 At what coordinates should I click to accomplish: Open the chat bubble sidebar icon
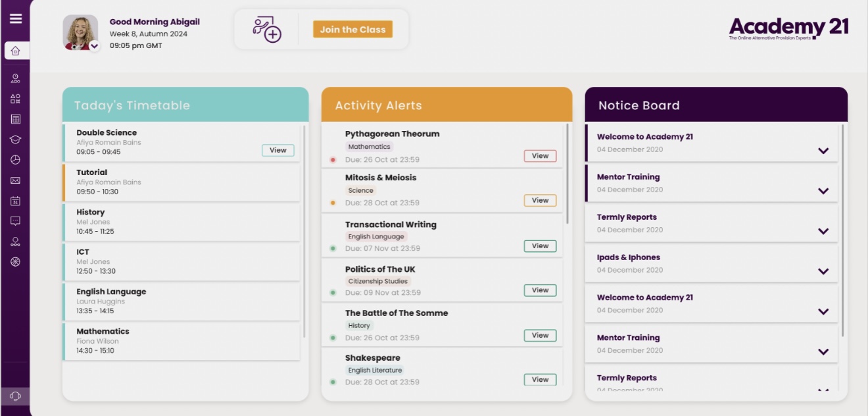16,221
